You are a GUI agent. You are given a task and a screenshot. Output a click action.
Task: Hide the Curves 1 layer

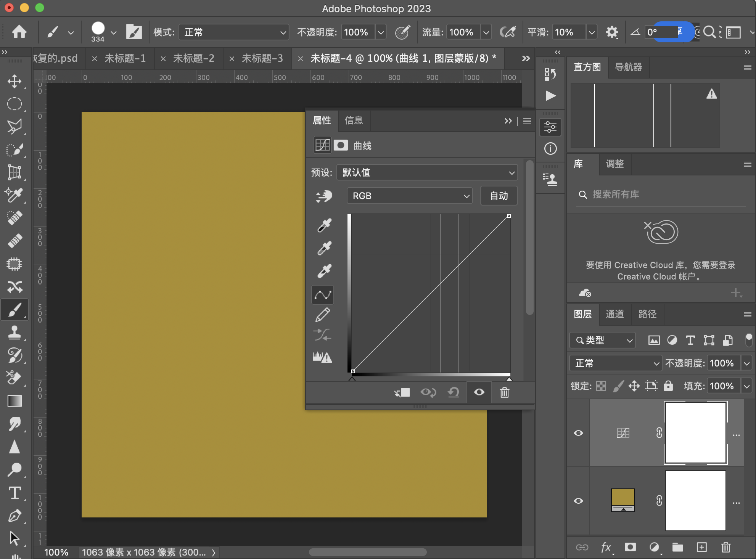(x=578, y=433)
